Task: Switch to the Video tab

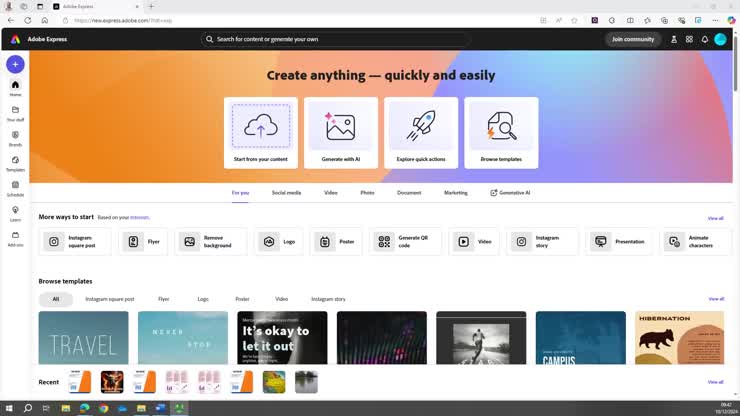Action: [331, 193]
